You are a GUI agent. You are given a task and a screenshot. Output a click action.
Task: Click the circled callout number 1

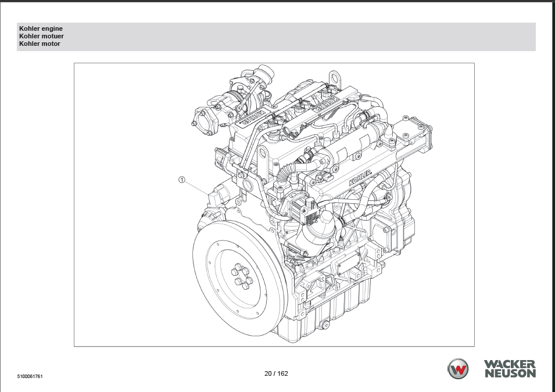click(182, 180)
